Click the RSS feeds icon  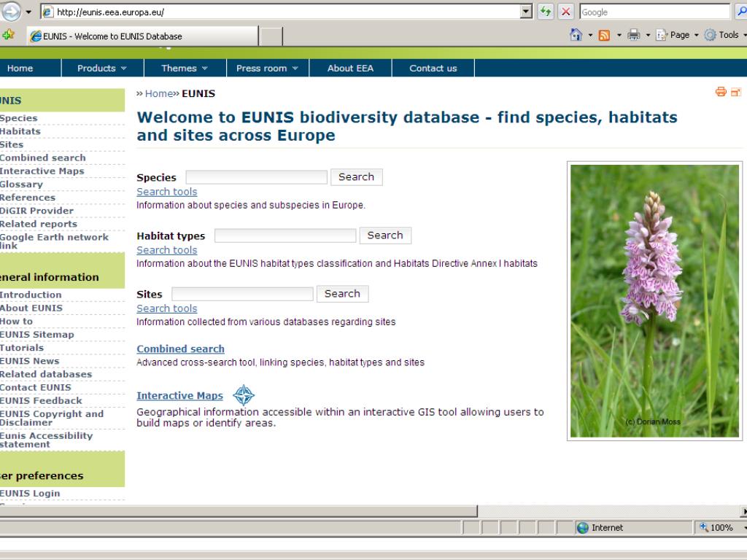(x=604, y=35)
